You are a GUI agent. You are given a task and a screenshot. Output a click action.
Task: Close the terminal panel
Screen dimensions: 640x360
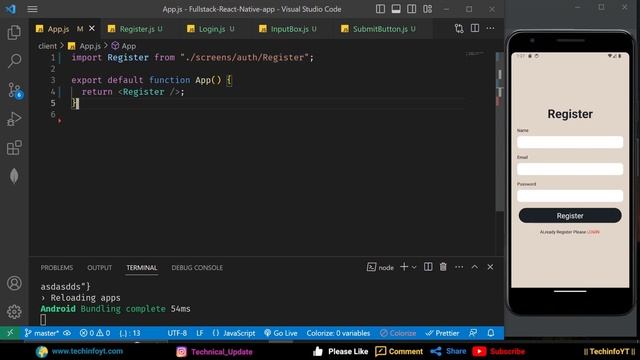(490, 267)
